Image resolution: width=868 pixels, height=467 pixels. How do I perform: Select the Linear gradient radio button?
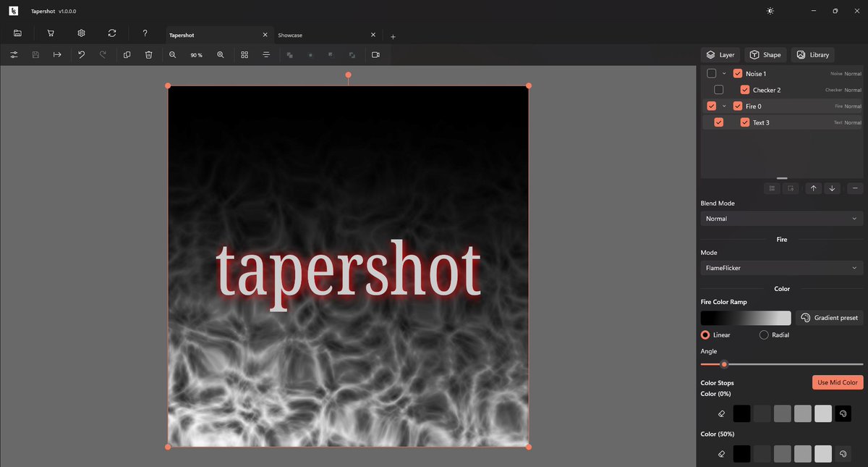[x=705, y=335]
